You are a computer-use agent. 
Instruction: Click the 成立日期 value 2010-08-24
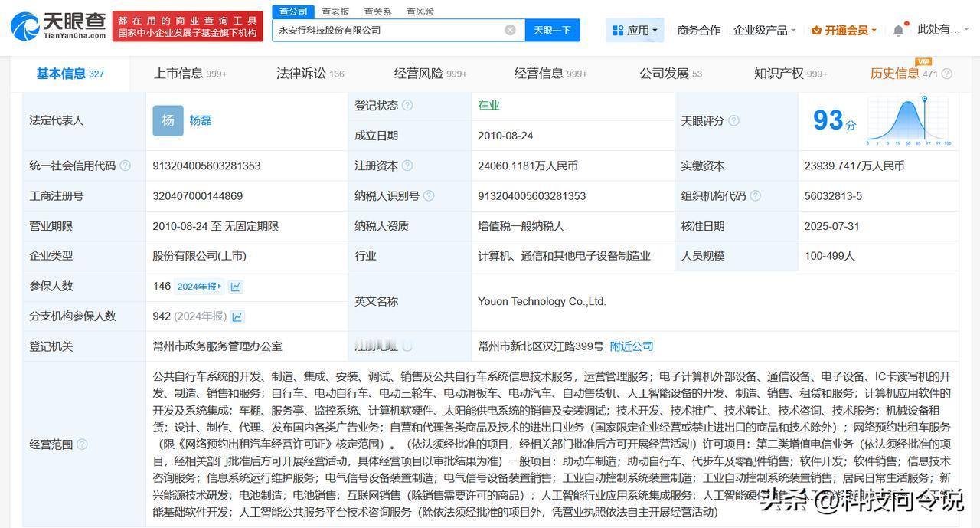coord(505,136)
